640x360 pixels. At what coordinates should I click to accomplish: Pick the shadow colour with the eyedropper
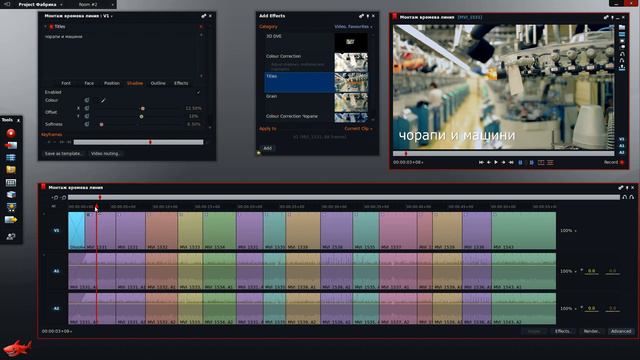[x=103, y=100]
